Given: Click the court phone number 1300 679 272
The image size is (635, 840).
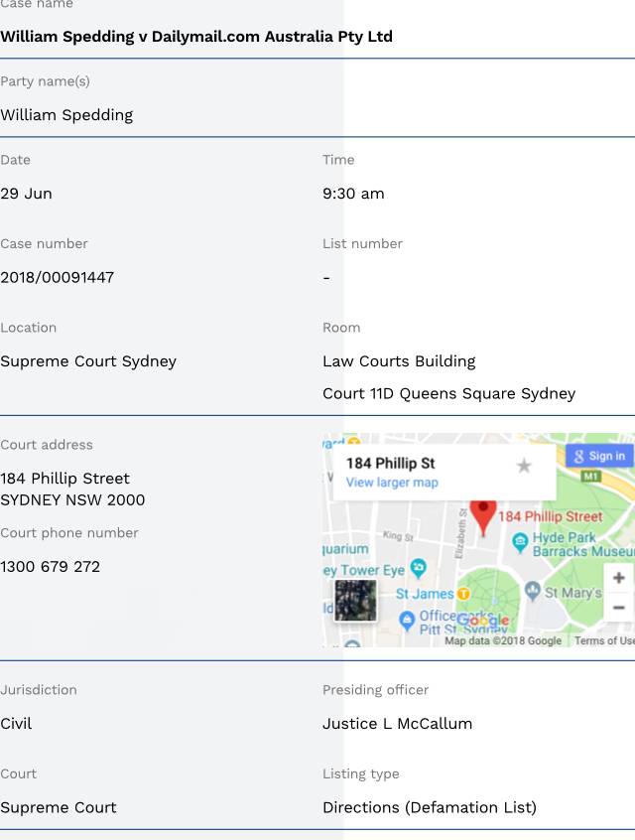Looking at the screenshot, I should (x=50, y=567).
